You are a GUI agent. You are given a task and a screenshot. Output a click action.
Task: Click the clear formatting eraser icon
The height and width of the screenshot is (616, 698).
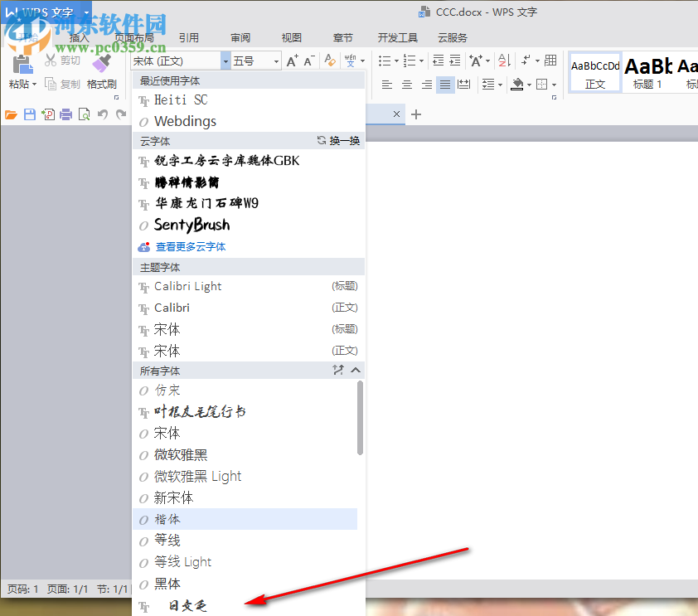[330, 60]
